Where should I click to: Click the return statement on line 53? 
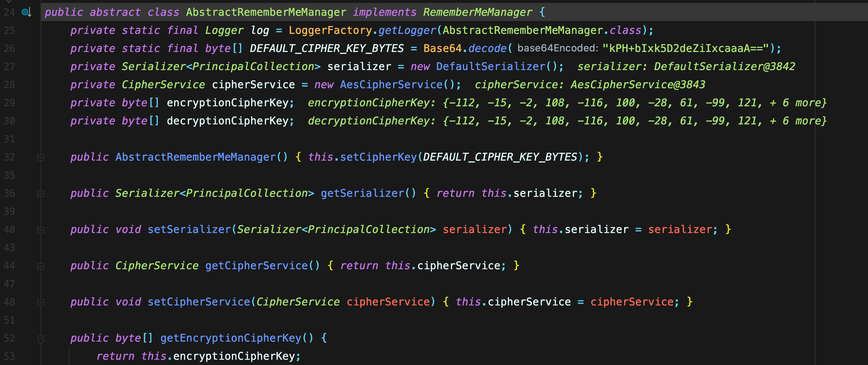pos(115,356)
